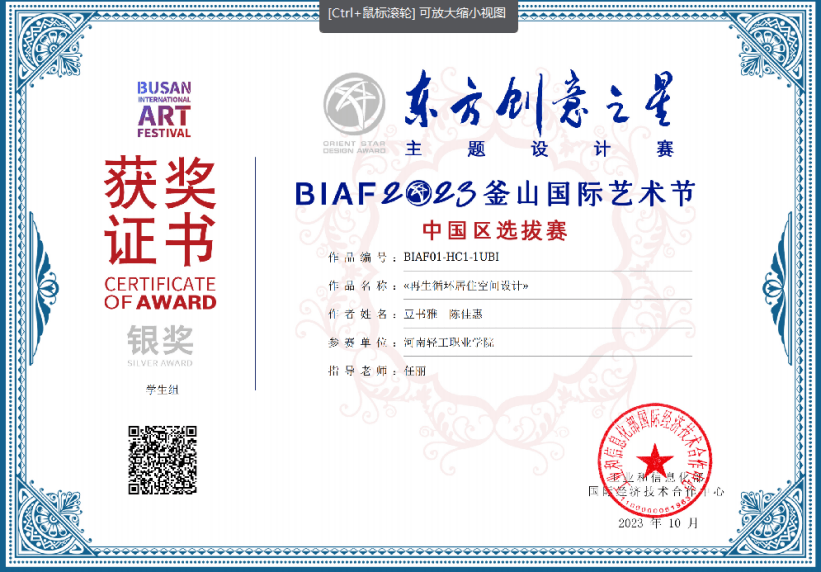Click the SILVER AWARD caption
Image resolution: width=821 pixels, height=572 pixels.
[160, 363]
